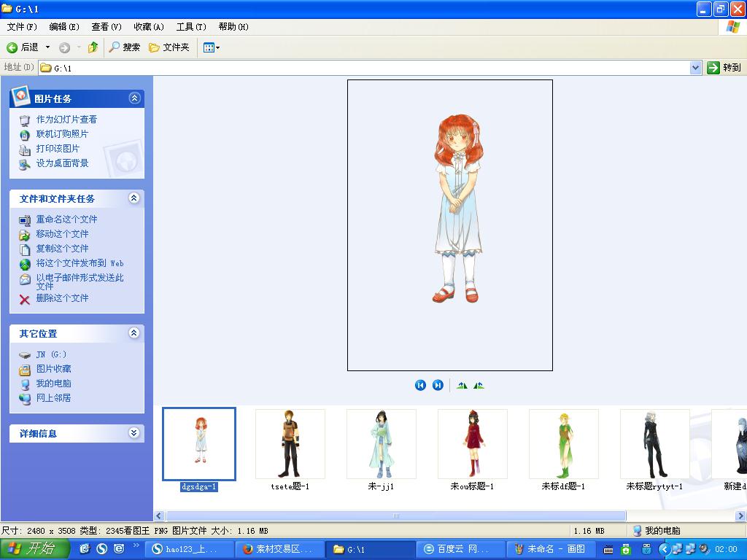Select the 未标题rytyt-1 thumbnail
The image size is (747, 560).
click(655, 444)
